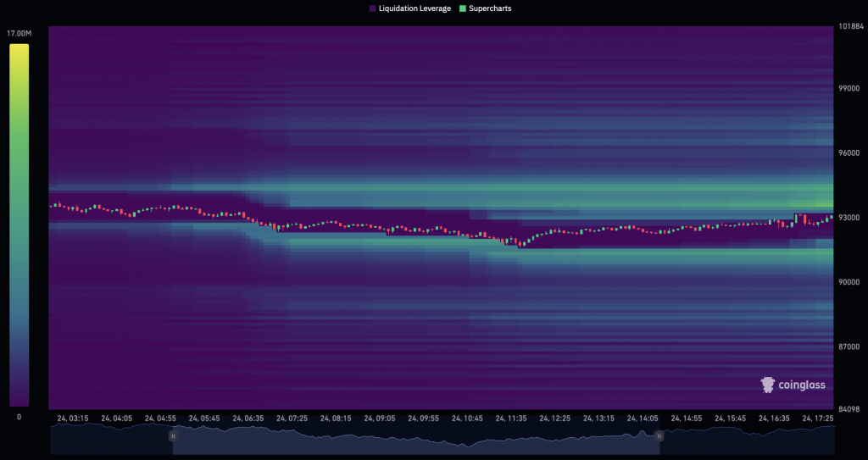The image size is (868, 460).
Task: Click the unselected navigator area right of the handle
Action: pos(746,440)
